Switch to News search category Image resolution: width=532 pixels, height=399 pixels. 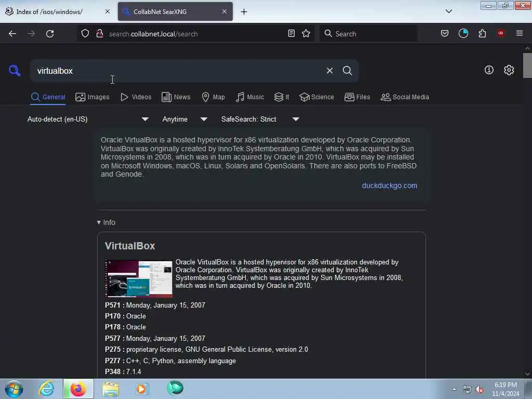(176, 97)
